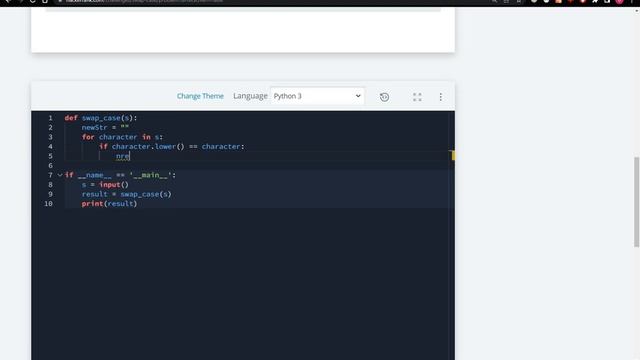This screenshot has width=640, height=360.
Task: Switch the editor to fullscreen mode
Action: coord(417,97)
